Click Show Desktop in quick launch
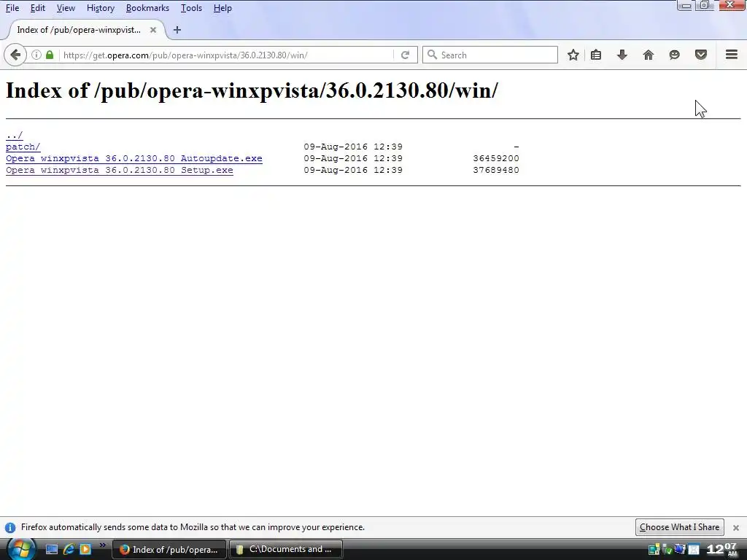 coord(52,550)
